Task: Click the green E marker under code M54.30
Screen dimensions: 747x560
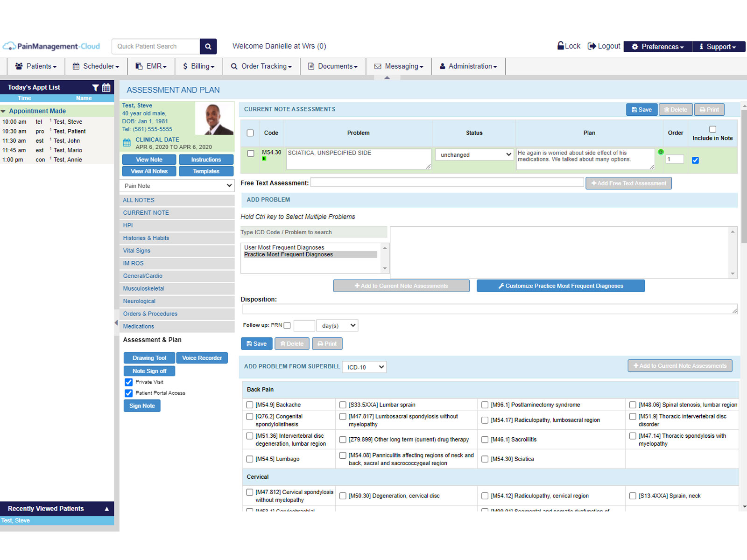Action: pyautogui.click(x=264, y=159)
